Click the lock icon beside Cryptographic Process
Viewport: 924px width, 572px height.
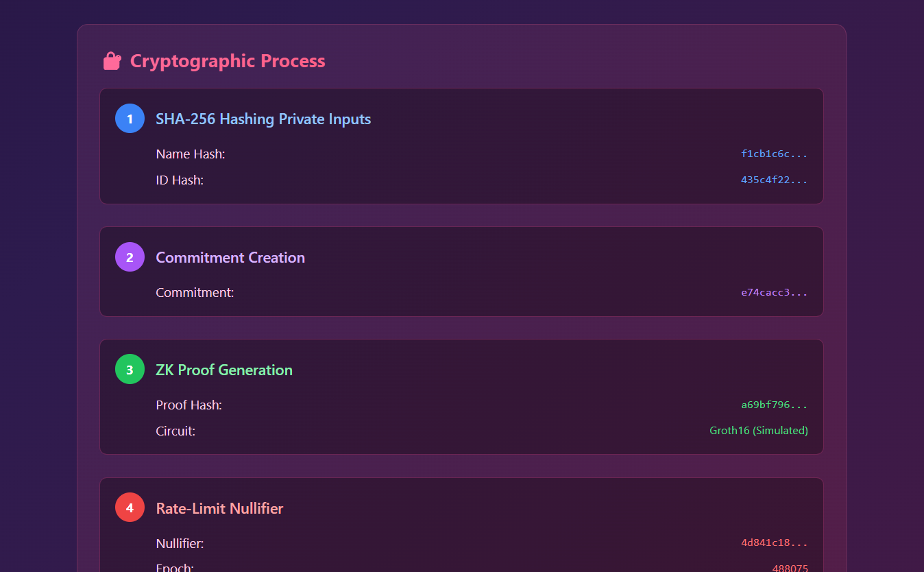pos(112,61)
